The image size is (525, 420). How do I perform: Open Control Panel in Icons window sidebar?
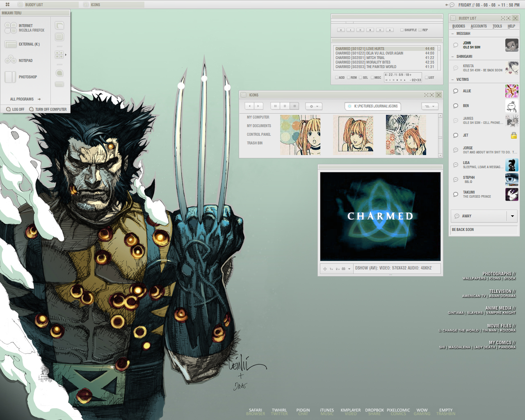coord(259,135)
